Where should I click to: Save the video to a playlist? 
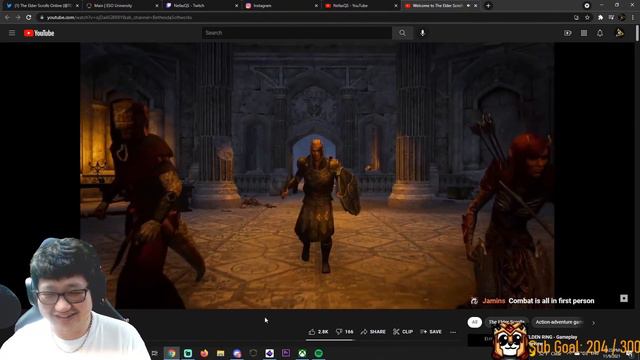point(431,332)
